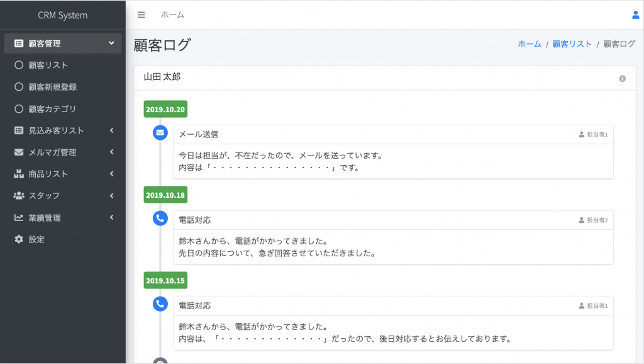The height and width of the screenshot is (364, 644).
Task: Click the info icon on 山田 太郎 card
Action: pos(622,78)
